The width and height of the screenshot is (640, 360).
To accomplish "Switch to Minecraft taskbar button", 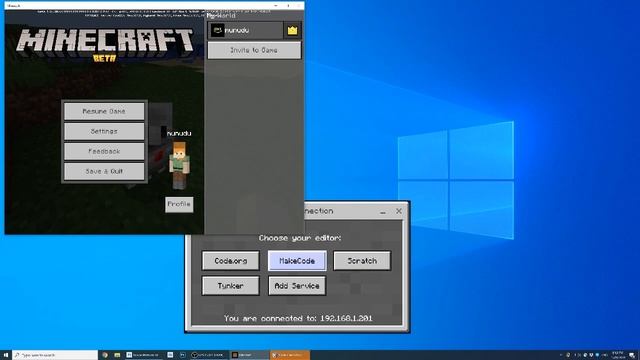I will (x=249, y=355).
